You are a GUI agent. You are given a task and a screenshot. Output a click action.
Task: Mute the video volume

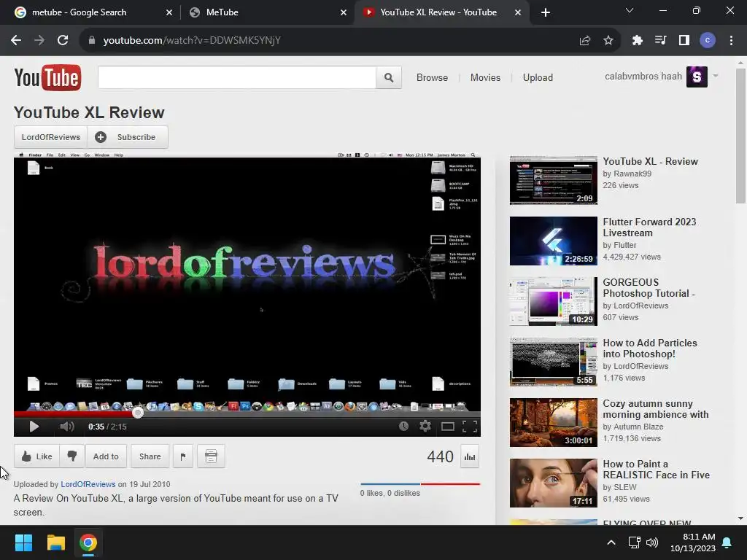(66, 426)
